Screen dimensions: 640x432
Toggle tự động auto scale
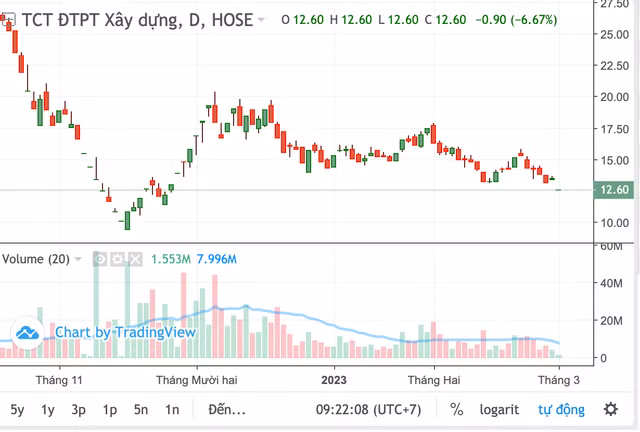click(560, 409)
